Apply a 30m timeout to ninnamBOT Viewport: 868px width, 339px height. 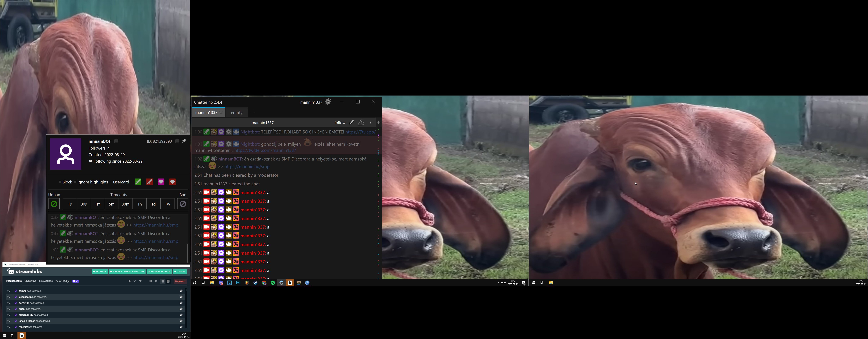point(125,204)
